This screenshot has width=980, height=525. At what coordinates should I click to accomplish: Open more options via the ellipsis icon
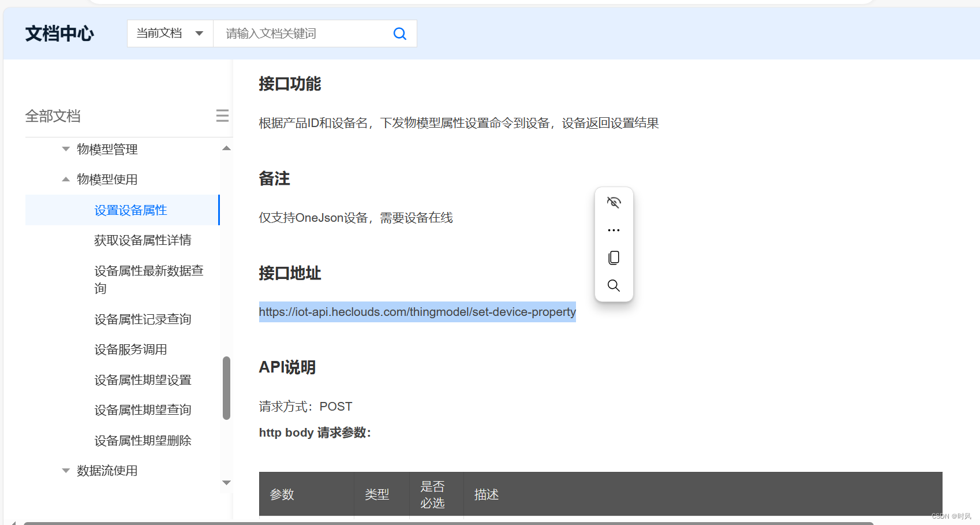[614, 230]
